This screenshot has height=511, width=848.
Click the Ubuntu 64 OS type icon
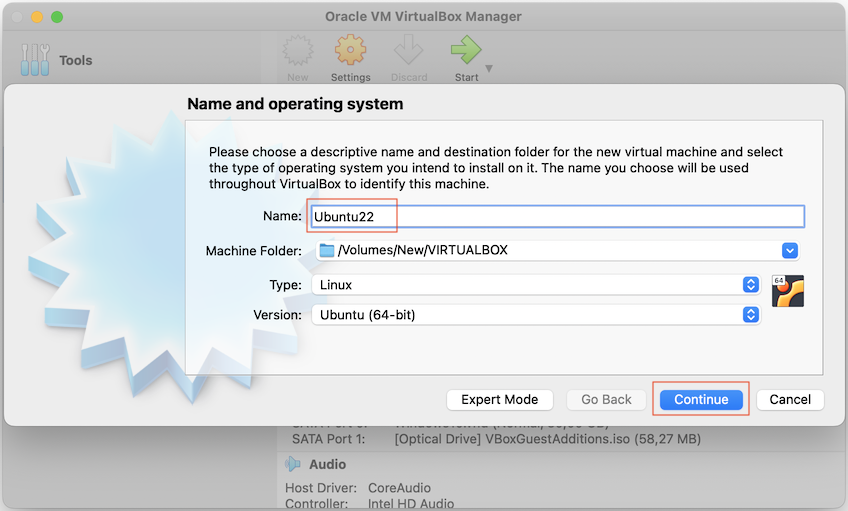[787, 291]
